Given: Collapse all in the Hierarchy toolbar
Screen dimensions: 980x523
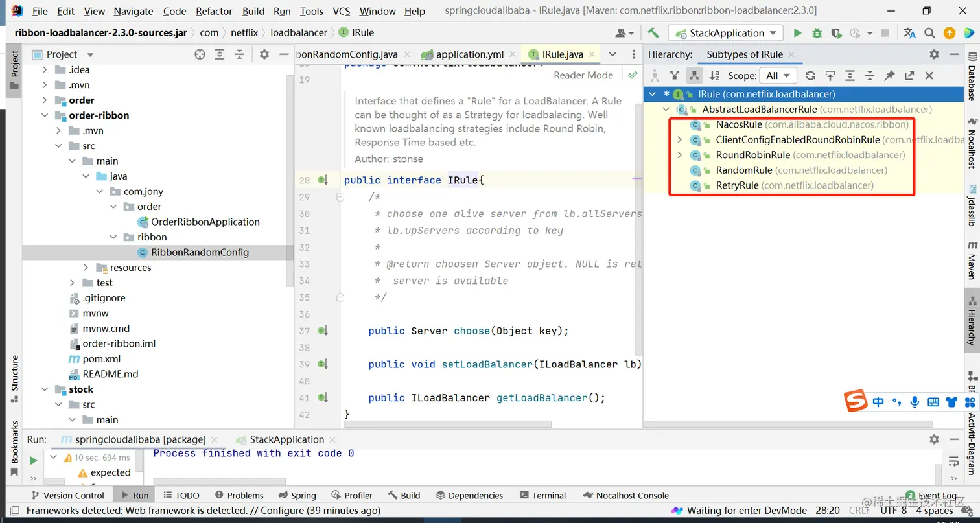Looking at the screenshot, I should [x=869, y=76].
